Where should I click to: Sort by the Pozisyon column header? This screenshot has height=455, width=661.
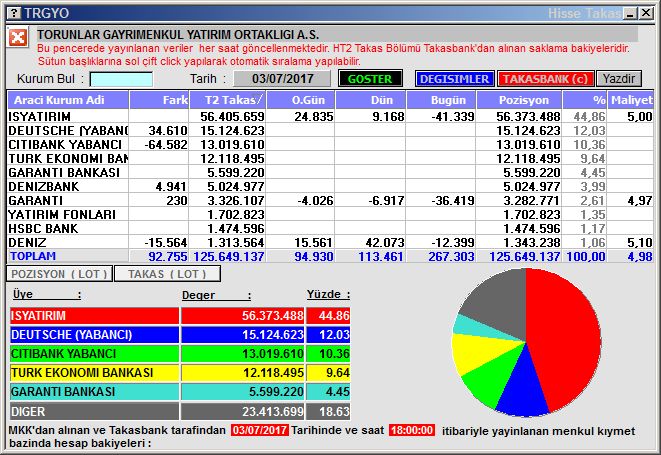coord(519,100)
